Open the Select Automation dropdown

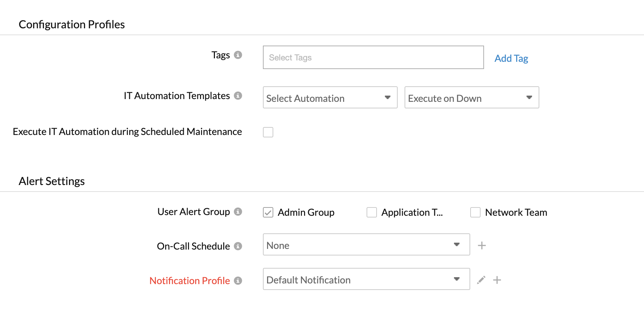[x=330, y=98]
